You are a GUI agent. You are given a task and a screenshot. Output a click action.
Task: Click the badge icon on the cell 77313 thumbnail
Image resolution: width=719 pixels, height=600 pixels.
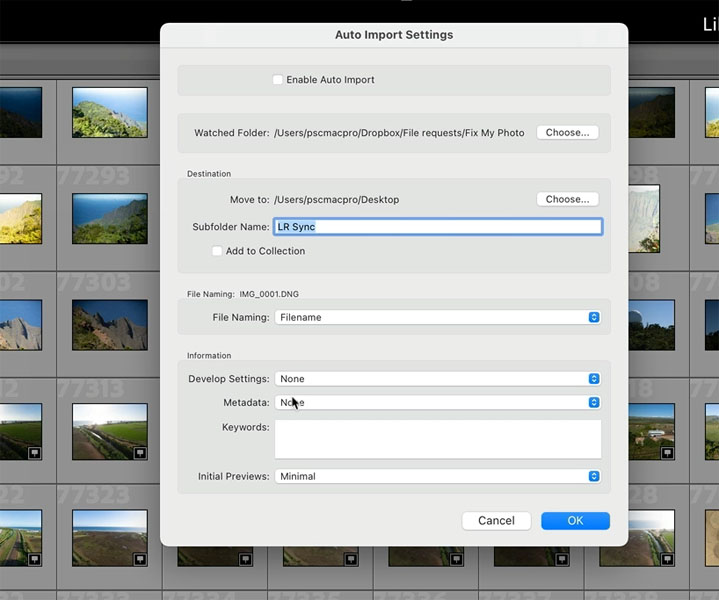[x=140, y=453]
